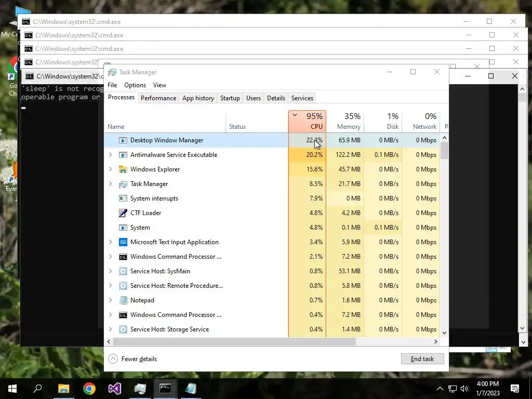Expand the Task Manager process group
Viewport: 532px width, 399px height.
[110, 184]
